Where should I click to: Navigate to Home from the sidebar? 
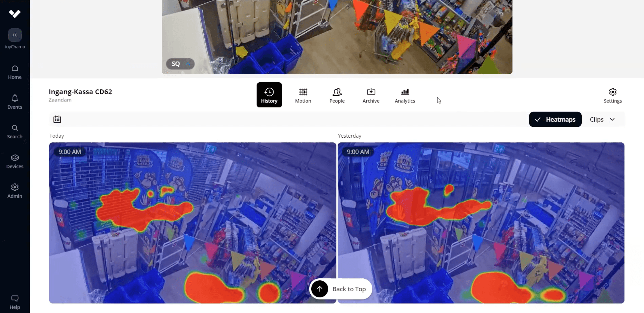coord(15,72)
